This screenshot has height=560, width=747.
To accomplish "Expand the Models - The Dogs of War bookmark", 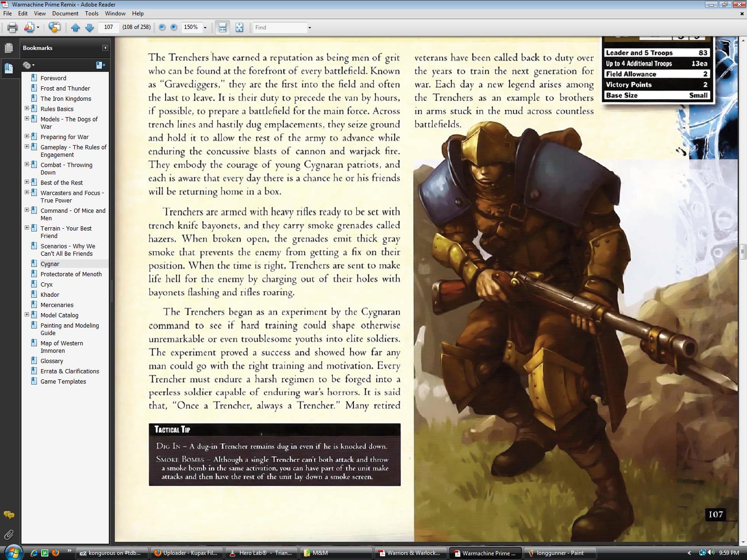I will tap(27, 119).
